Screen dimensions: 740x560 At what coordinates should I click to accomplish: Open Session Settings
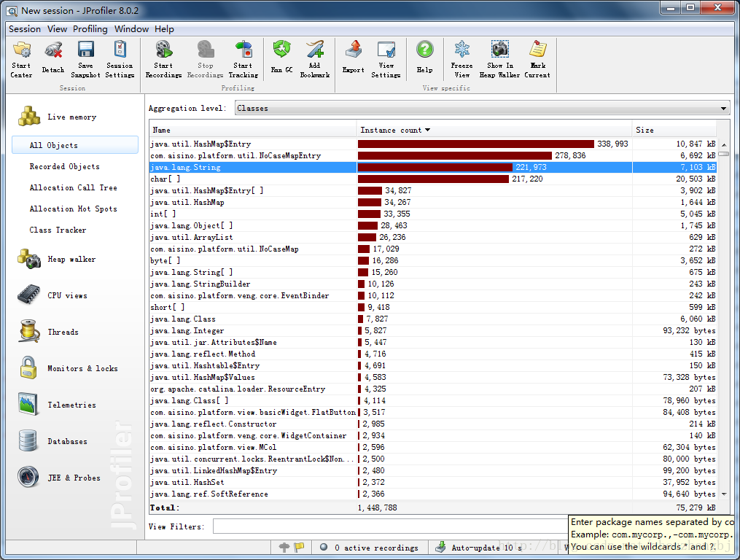click(120, 60)
